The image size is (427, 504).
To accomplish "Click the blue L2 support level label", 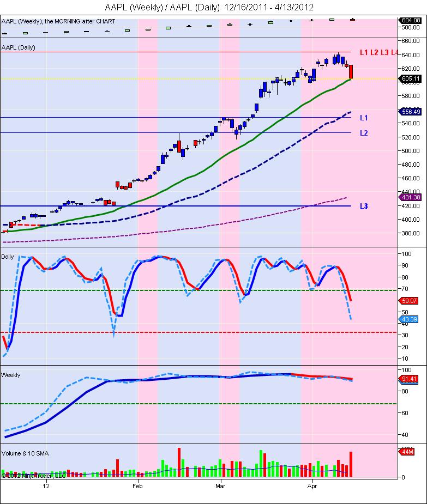I will [364, 133].
